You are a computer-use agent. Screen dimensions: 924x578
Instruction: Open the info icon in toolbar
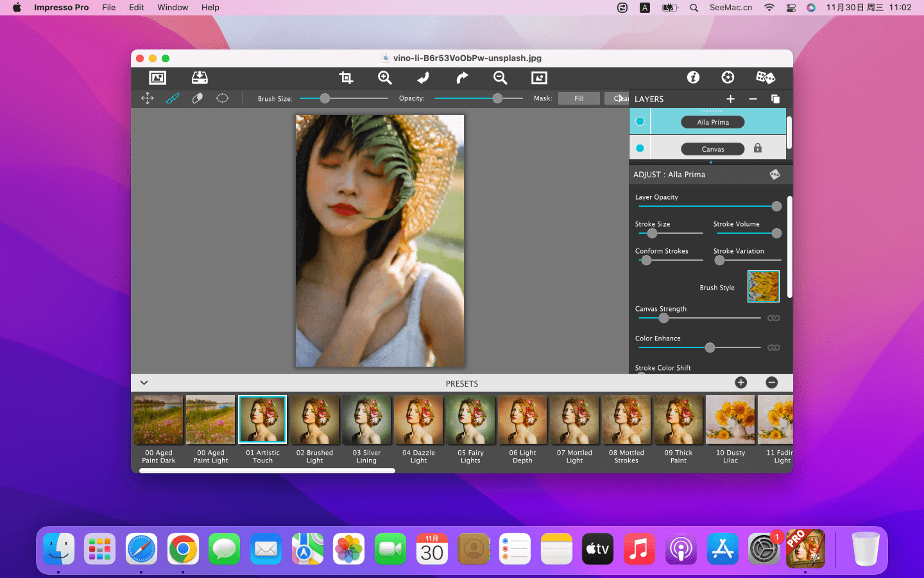coord(693,78)
